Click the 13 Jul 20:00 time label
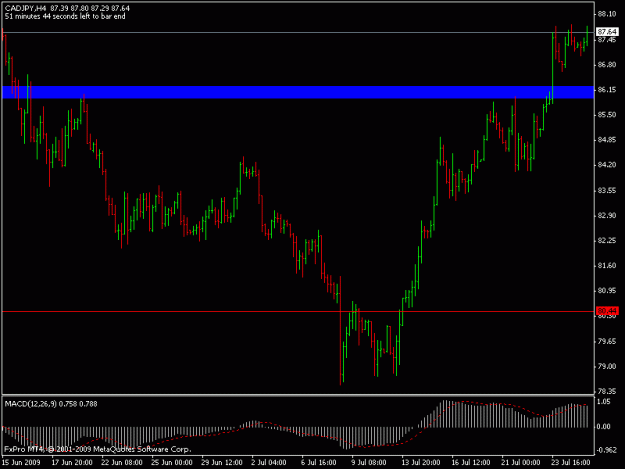625x469 pixels. (421, 462)
